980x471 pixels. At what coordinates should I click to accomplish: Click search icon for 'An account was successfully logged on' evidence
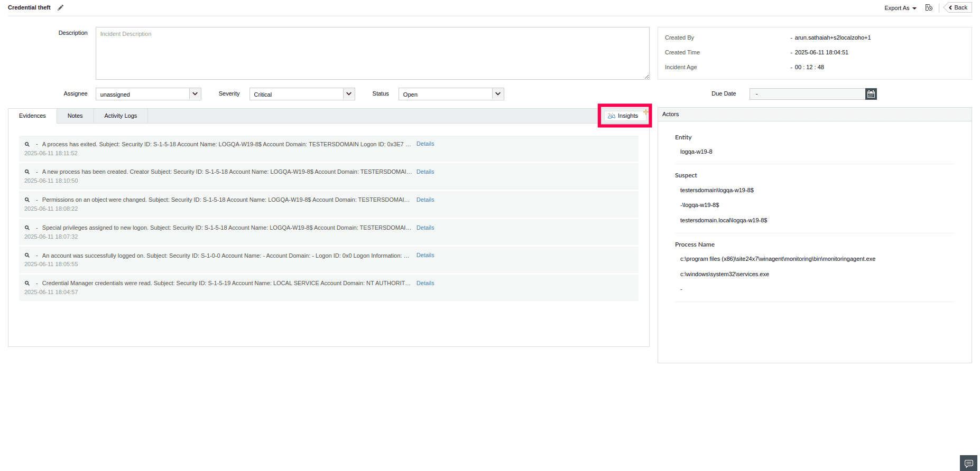27,256
